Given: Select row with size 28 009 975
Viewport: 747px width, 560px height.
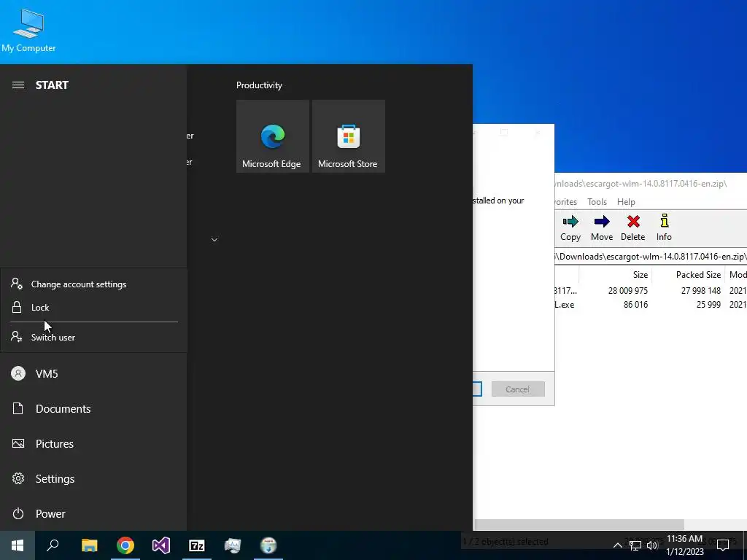Looking at the screenshot, I should tap(651, 290).
